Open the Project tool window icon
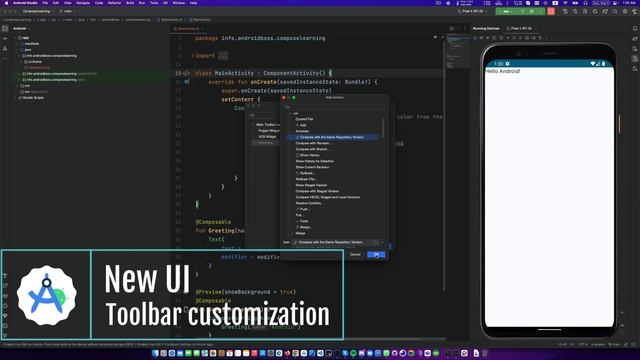This screenshot has height=360, width=640. 5,29
